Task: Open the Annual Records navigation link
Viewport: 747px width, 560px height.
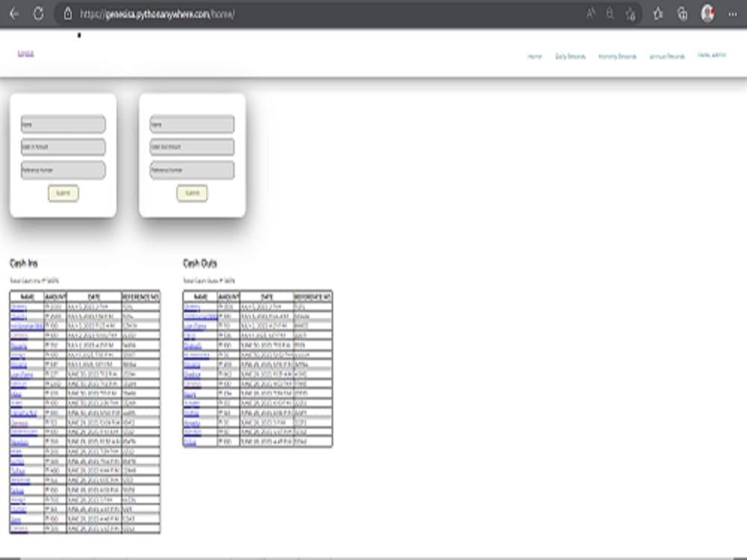Action: pos(667,56)
